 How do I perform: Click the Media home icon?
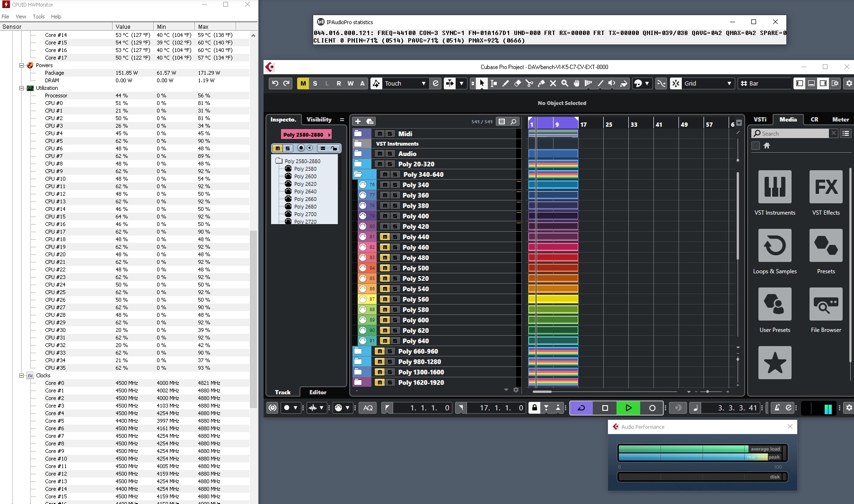point(767,146)
